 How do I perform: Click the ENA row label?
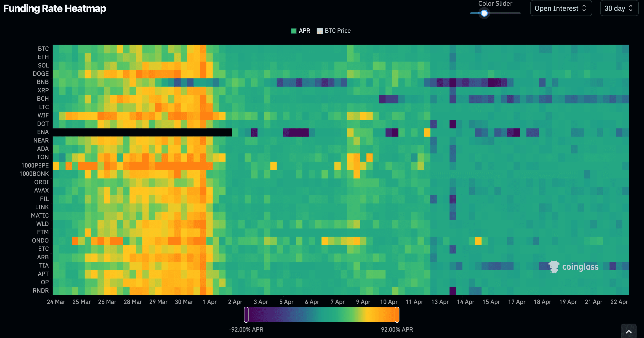pyautogui.click(x=43, y=132)
